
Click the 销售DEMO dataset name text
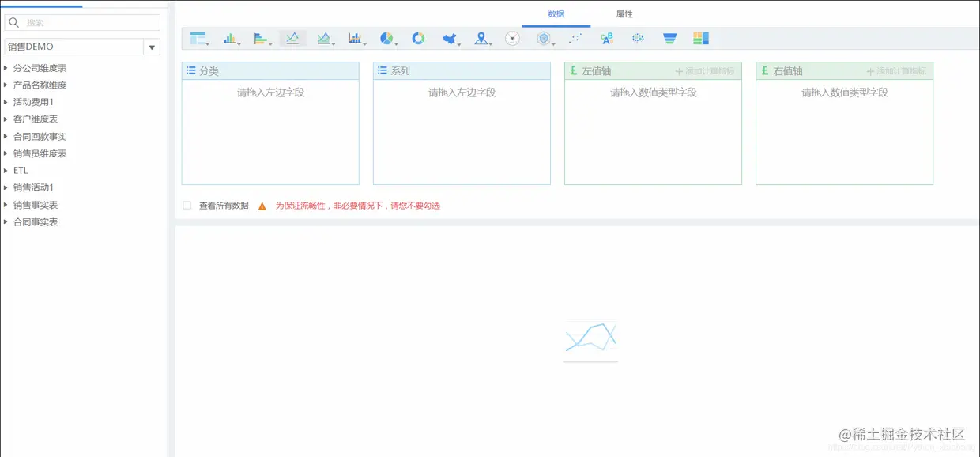coord(31,47)
